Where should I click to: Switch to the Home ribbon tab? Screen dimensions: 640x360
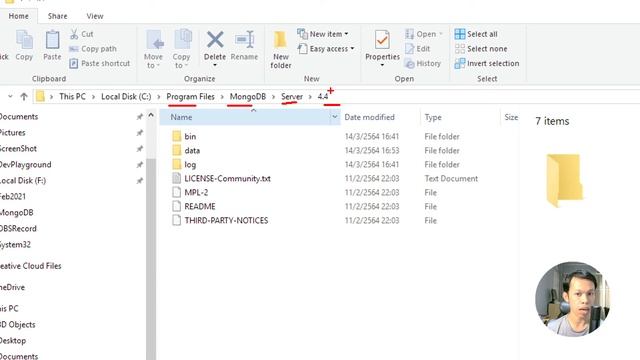click(19, 16)
